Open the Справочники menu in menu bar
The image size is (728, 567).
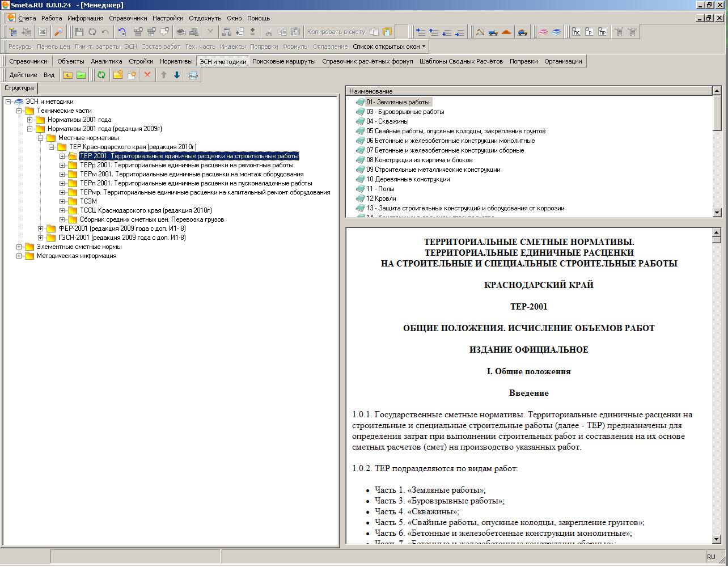point(128,18)
